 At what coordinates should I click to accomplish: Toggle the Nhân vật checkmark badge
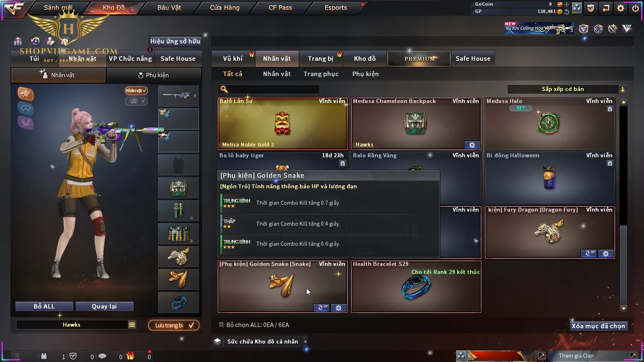[x=136, y=90]
